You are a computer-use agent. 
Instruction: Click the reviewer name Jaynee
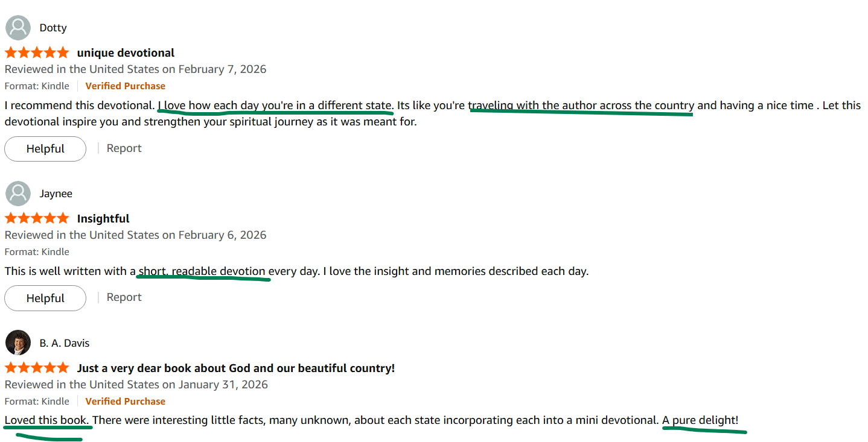[56, 194]
